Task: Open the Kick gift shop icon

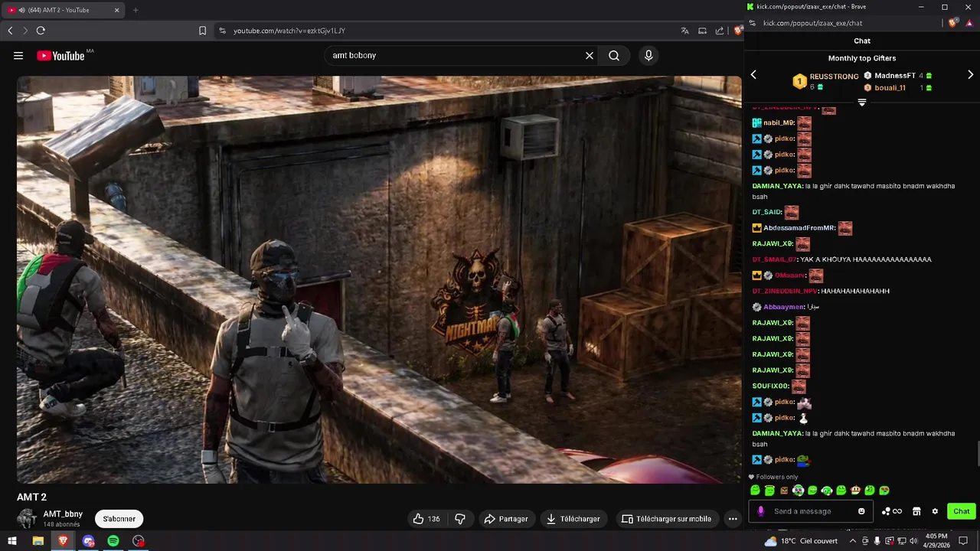Action: pyautogui.click(x=916, y=511)
